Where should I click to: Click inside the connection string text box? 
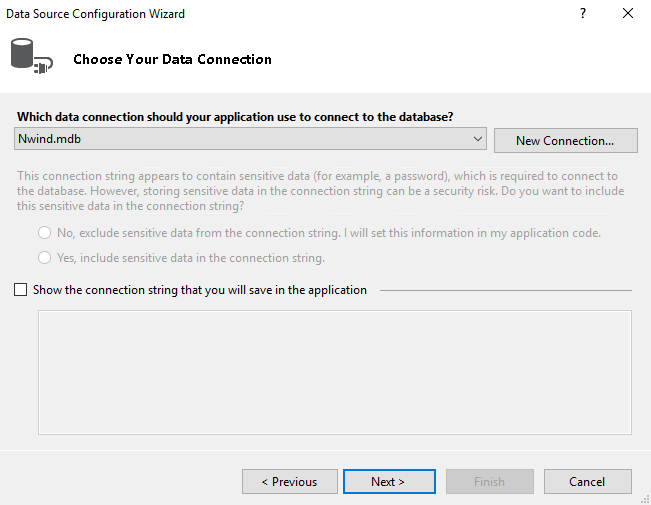pyautogui.click(x=334, y=372)
